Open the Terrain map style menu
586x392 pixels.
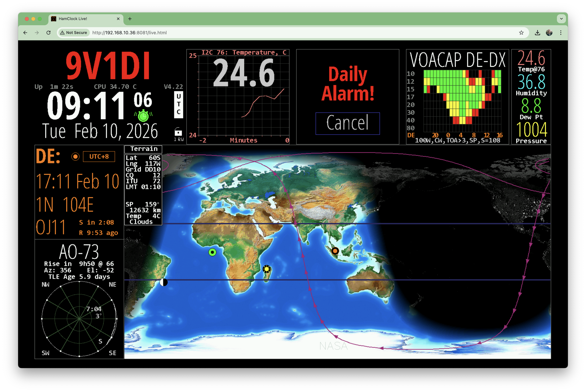tap(143, 149)
